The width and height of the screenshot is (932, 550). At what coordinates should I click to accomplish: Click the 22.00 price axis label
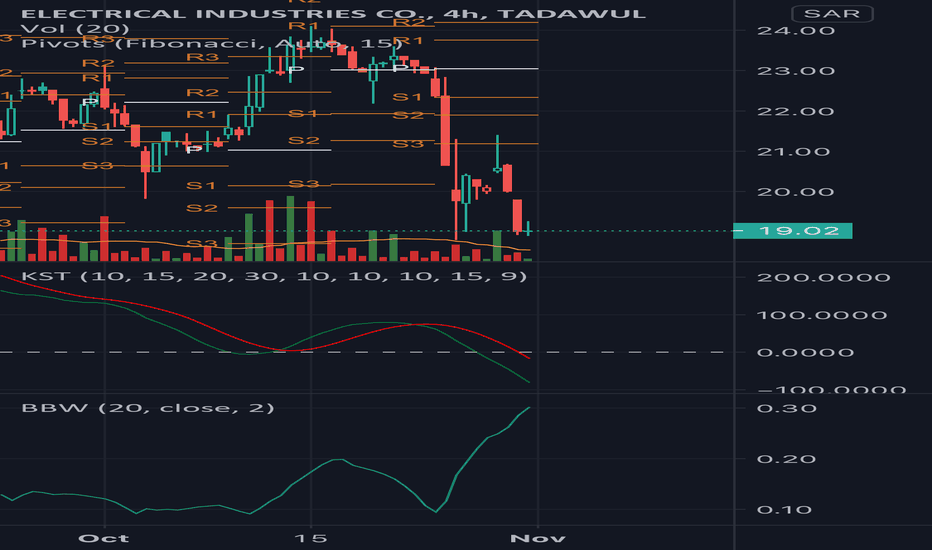click(x=796, y=112)
